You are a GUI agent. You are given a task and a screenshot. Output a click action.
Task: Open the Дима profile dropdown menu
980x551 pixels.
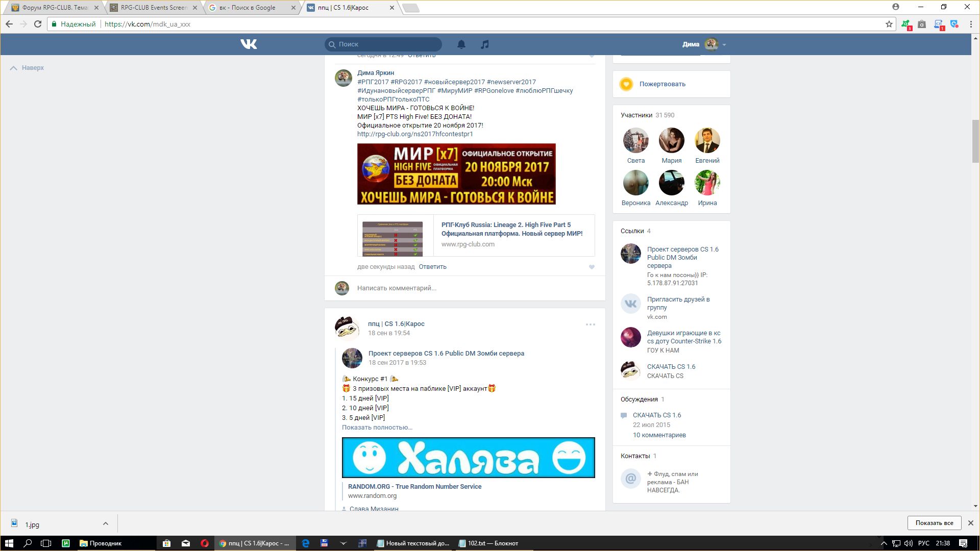pyautogui.click(x=704, y=44)
